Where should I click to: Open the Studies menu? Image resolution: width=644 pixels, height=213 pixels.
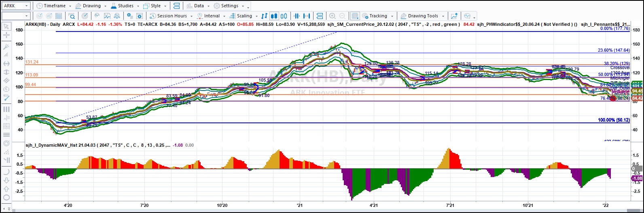[x=125, y=6]
